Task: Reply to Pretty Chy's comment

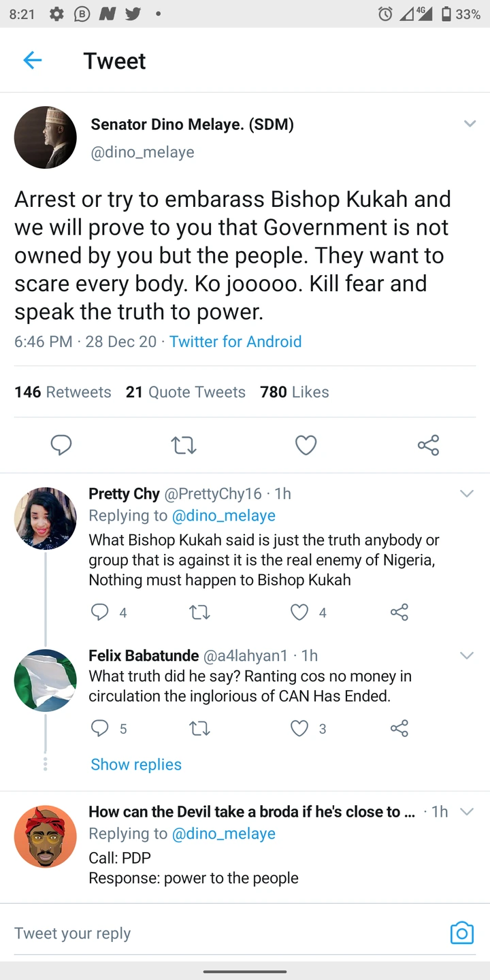Action: (100, 612)
